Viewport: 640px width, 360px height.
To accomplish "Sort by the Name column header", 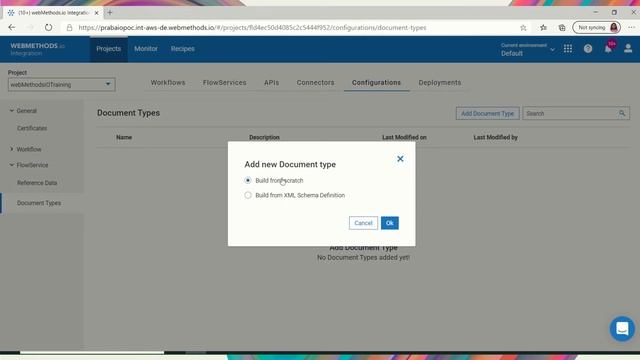I will click(x=124, y=137).
